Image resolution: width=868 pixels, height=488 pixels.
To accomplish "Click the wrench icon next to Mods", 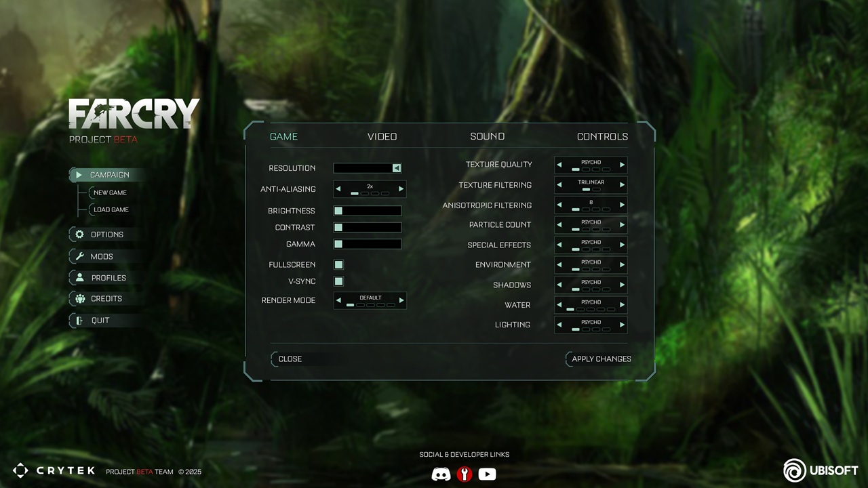I will coord(79,256).
